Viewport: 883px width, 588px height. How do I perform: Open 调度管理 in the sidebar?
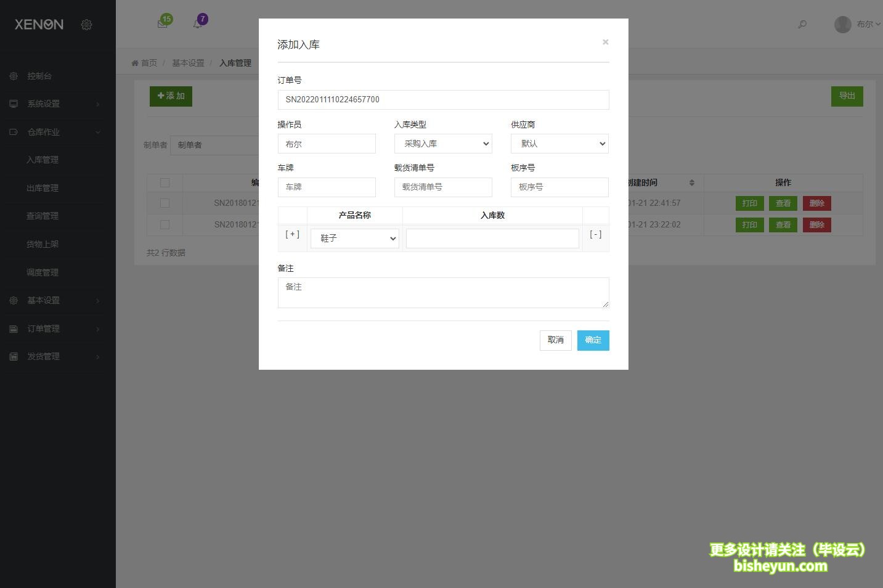tap(43, 272)
